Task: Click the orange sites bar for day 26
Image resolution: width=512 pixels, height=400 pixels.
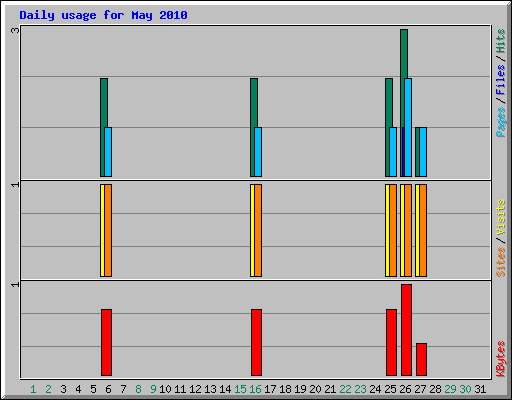Action: pyautogui.click(x=408, y=230)
